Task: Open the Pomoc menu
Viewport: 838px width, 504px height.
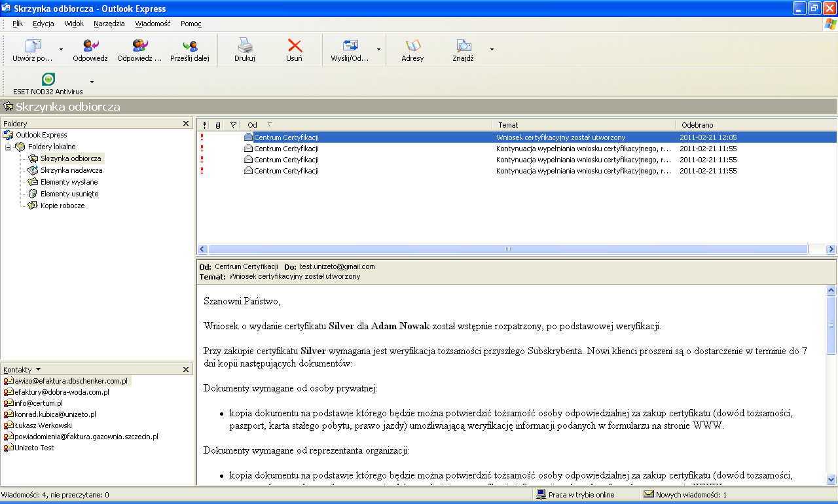Action: click(191, 24)
